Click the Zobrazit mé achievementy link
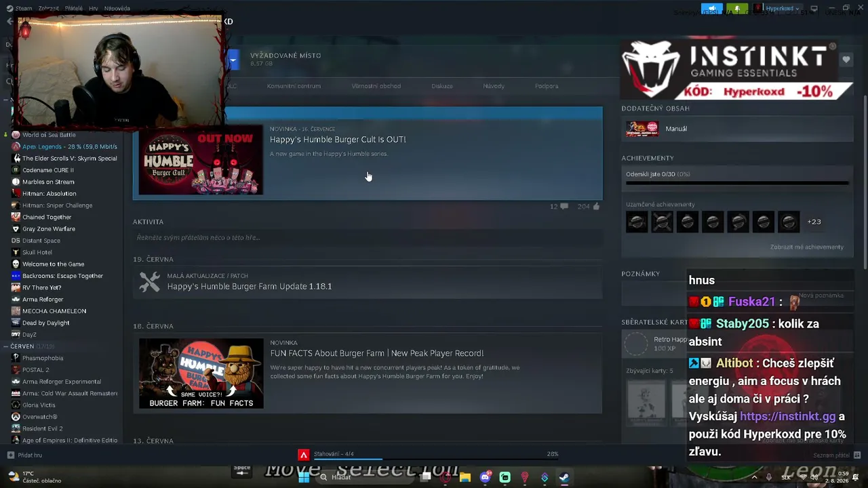 [x=807, y=247]
